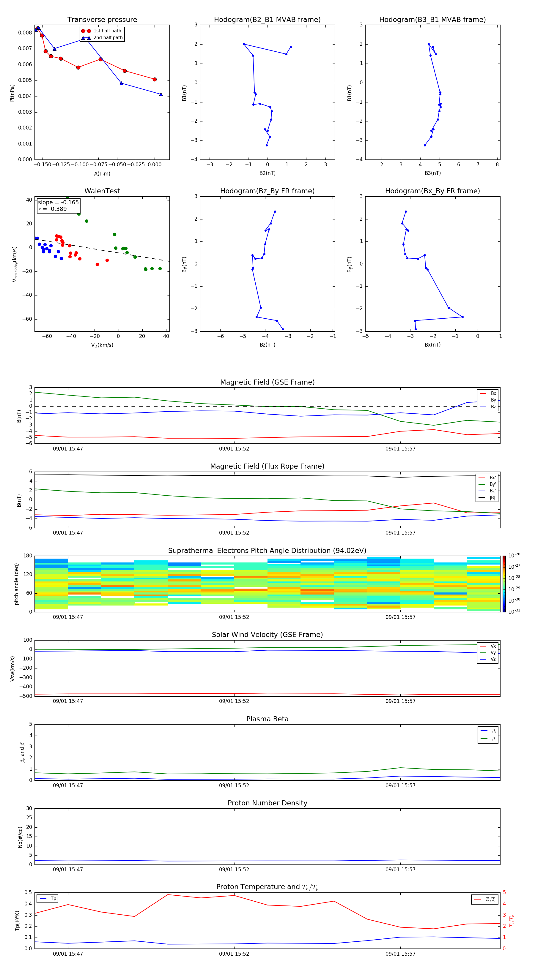Click the βp entry in Plasma Beta legend
The height and width of the screenshot is (980, 535).
coord(488,731)
